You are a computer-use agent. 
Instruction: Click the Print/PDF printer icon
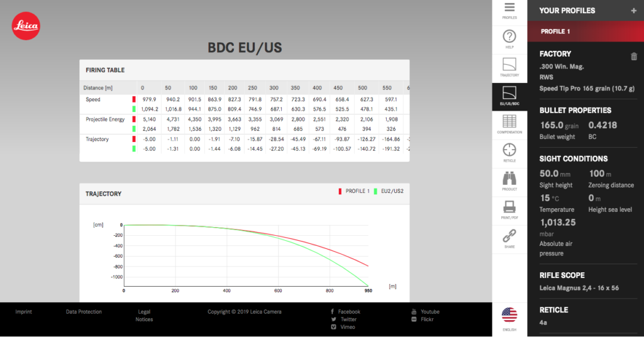point(509,207)
